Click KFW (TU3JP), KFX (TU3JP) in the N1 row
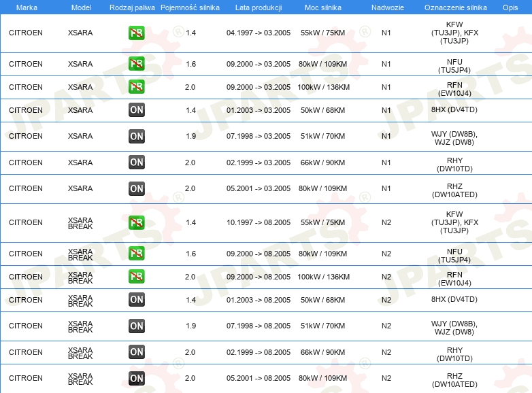532x393 pixels. pyautogui.click(x=454, y=33)
